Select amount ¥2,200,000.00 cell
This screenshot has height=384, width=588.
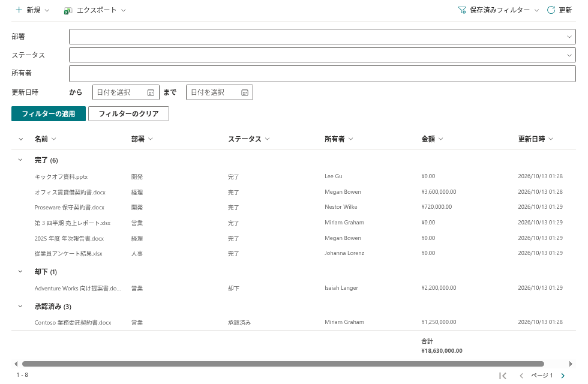click(x=439, y=288)
